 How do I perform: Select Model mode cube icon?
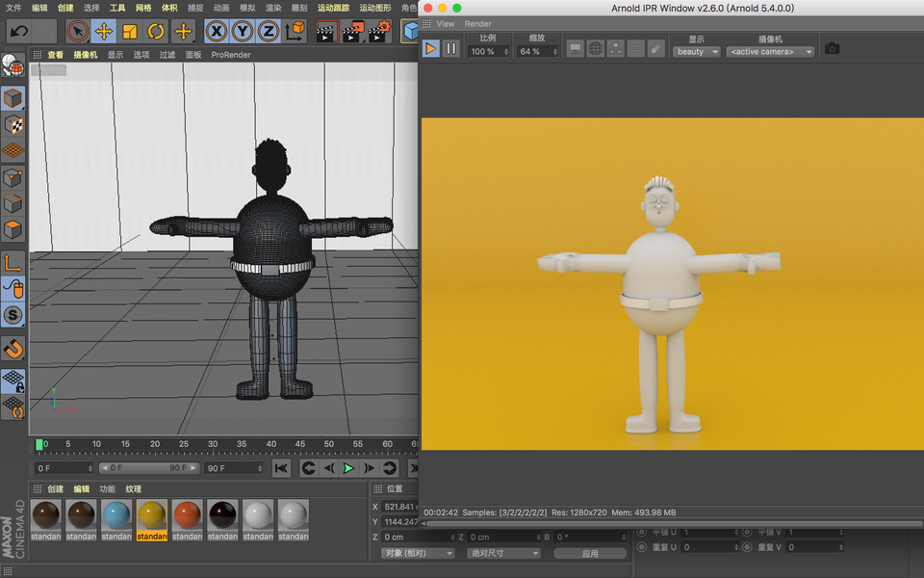[13, 98]
